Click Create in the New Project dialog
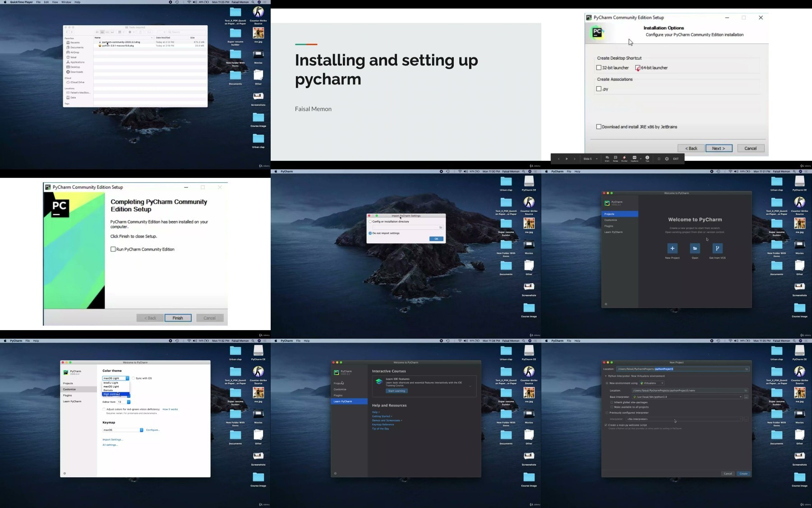Screen dimensions: 812x508 tap(743, 474)
